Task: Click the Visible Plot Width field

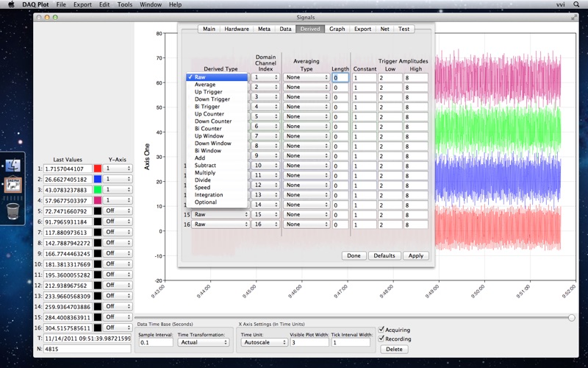Action: point(309,342)
